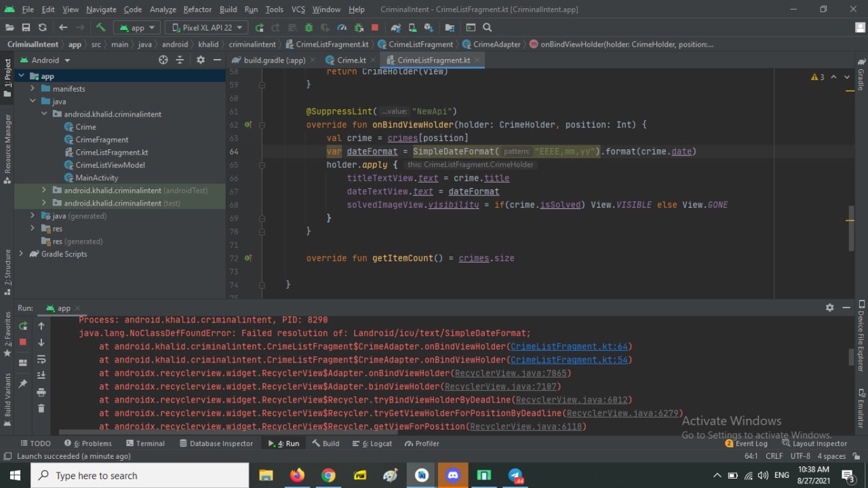The width and height of the screenshot is (868, 488).
Task: Open Layout Inspector button
Action: 814,443
